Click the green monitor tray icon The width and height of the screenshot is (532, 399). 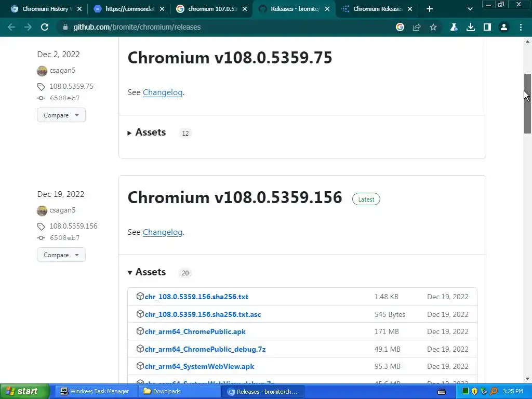(465, 391)
